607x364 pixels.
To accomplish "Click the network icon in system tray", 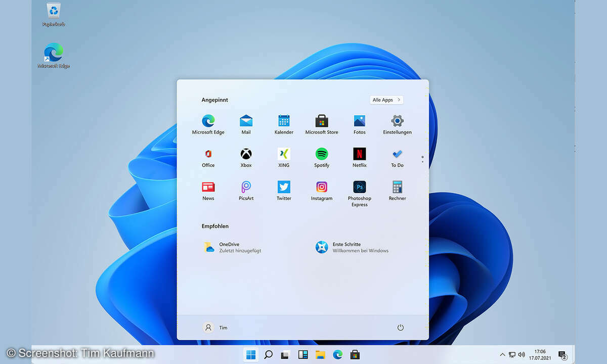I will coord(512,355).
